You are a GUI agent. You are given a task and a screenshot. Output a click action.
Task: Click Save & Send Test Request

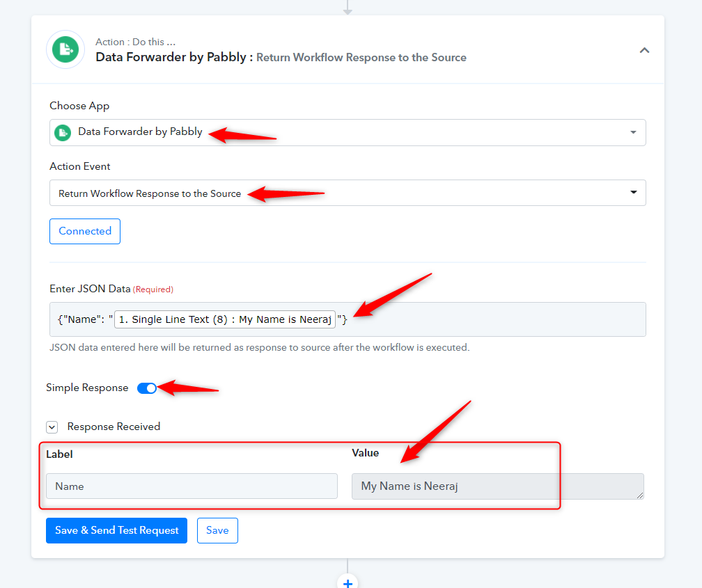pos(116,531)
